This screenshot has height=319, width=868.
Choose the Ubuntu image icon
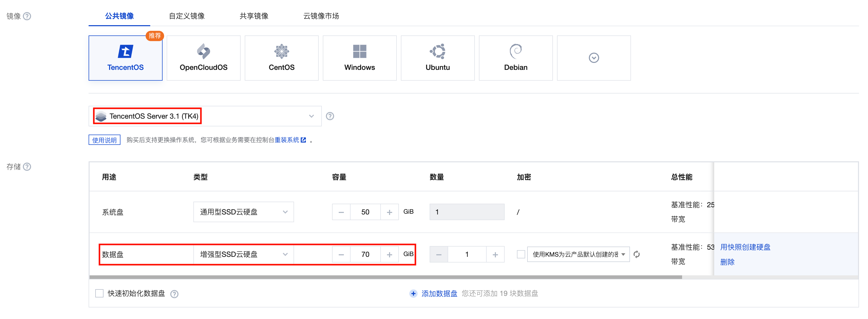(437, 52)
